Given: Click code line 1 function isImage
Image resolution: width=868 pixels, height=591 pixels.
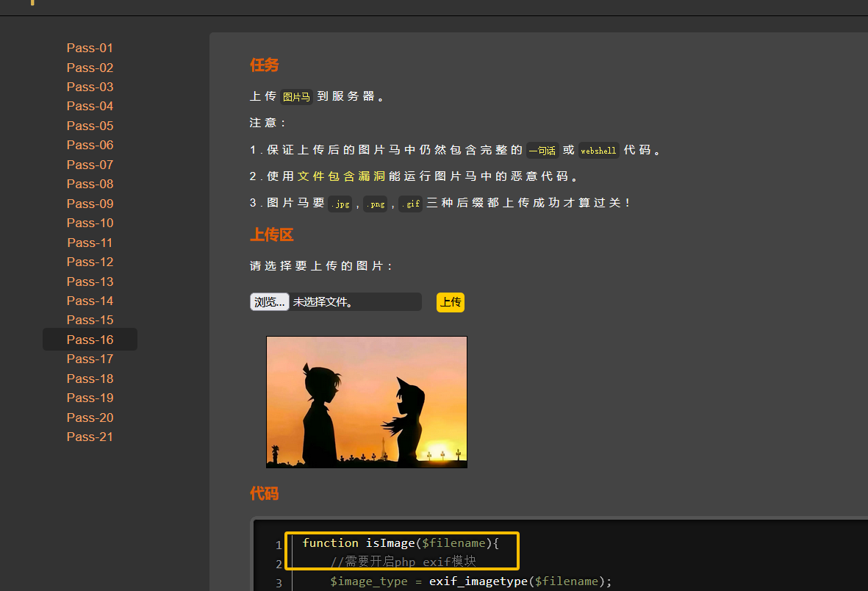Looking at the screenshot, I should pos(401,542).
